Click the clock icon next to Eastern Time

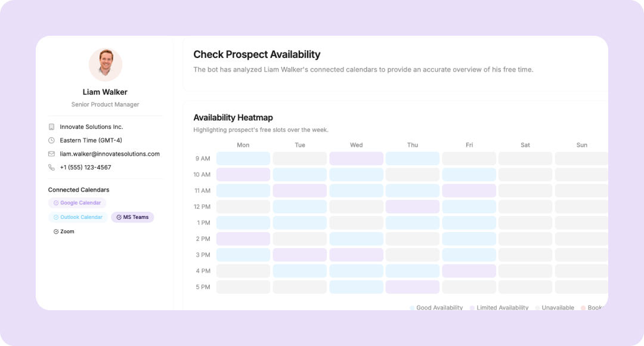pos(51,141)
